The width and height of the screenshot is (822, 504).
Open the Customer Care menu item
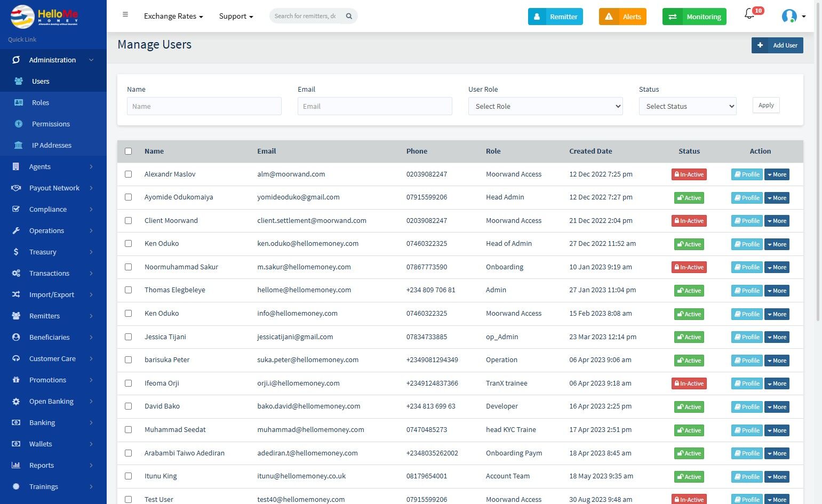coord(53,358)
